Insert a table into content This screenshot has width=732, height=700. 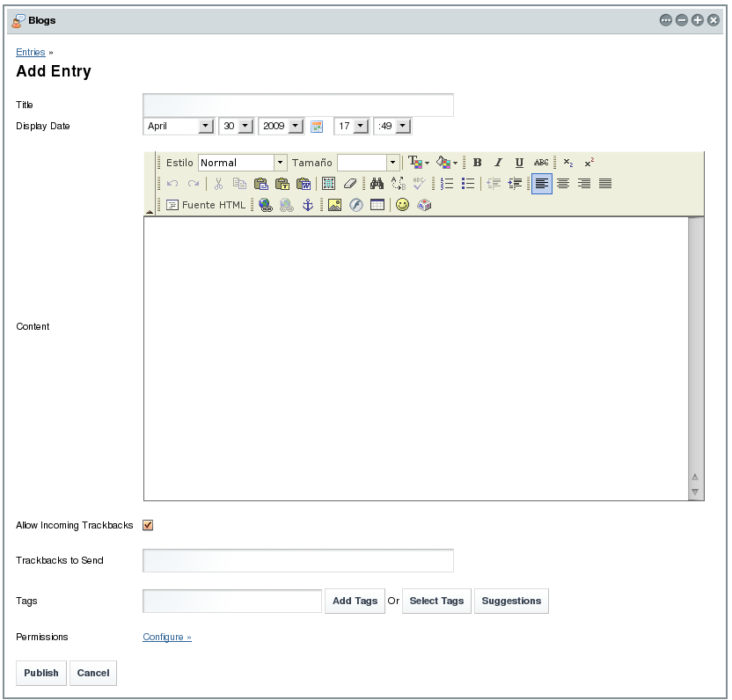pyautogui.click(x=377, y=205)
